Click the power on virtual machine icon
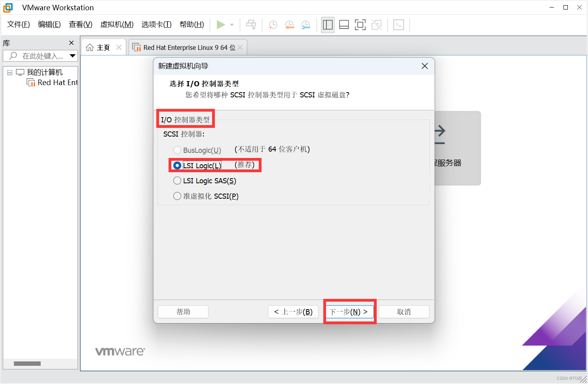This screenshot has width=588, height=384. pos(221,25)
